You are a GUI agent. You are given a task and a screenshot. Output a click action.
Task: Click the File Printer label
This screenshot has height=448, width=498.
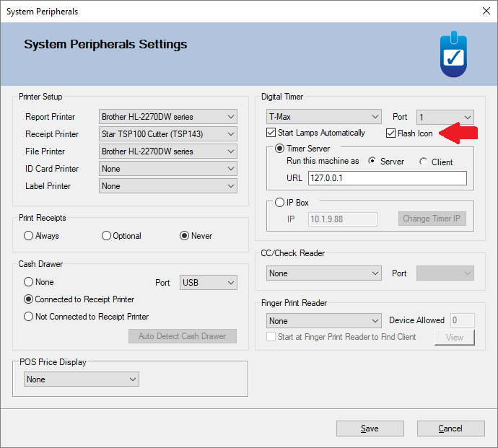point(45,151)
